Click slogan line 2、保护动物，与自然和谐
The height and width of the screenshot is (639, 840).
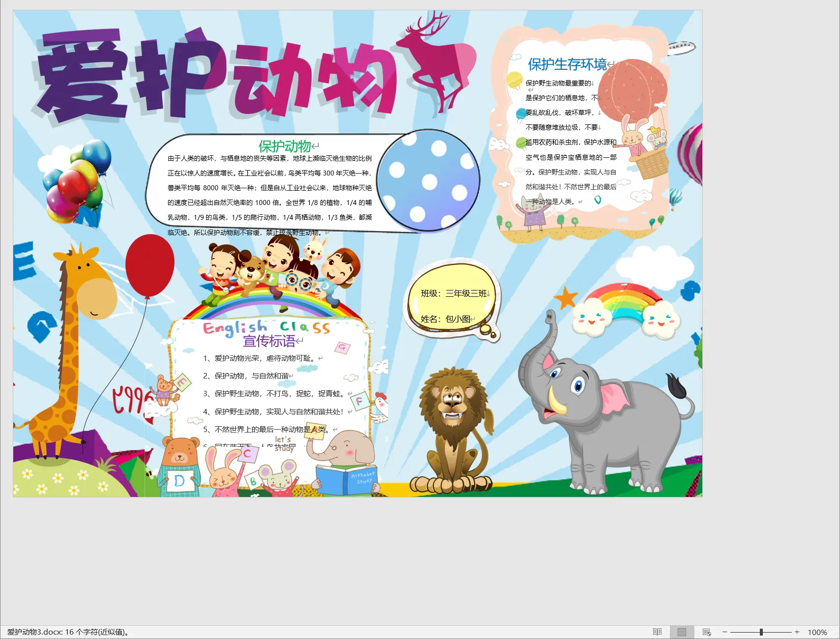(x=245, y=376)
